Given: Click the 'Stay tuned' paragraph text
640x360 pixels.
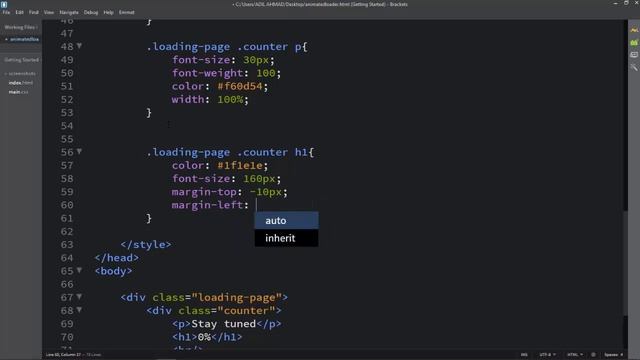Looking at the screenshot, I should click(224, 324).
